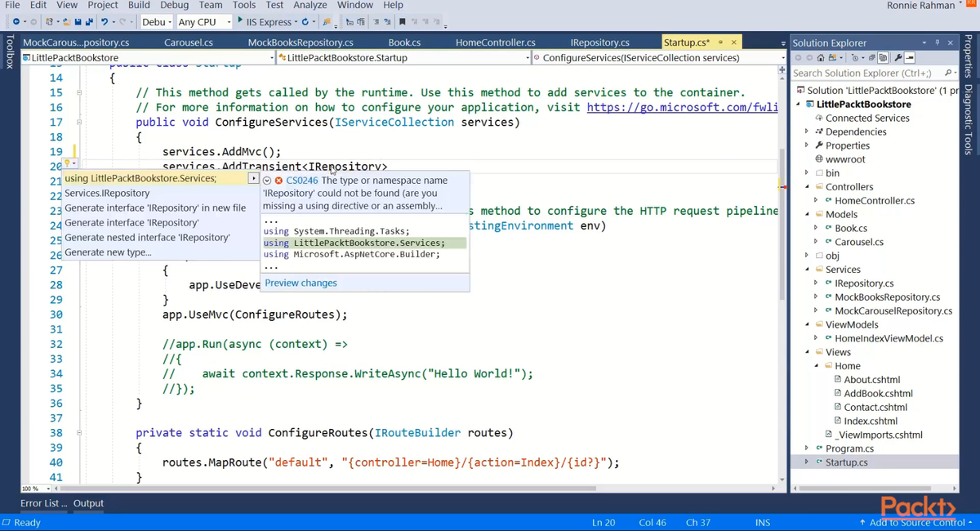The image size is (980, 531).
Task: Click the Undo arrow icon
Action: (105, 22)
